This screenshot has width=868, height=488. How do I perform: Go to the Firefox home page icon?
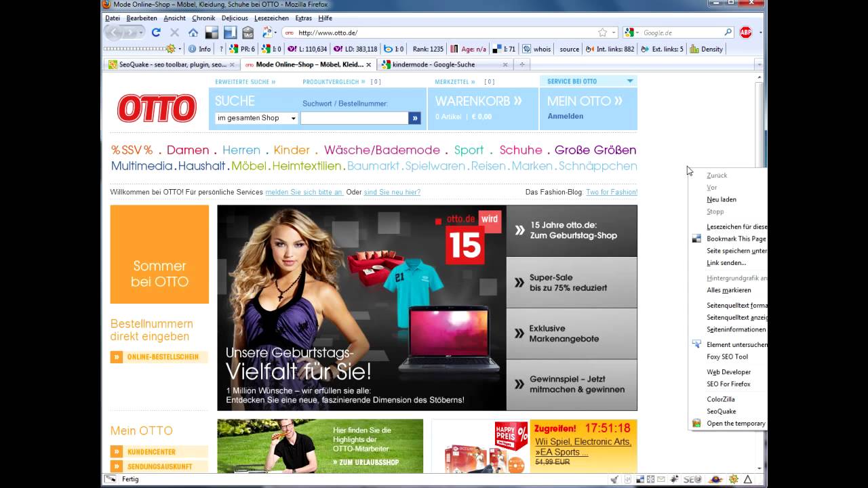point(193,33)
